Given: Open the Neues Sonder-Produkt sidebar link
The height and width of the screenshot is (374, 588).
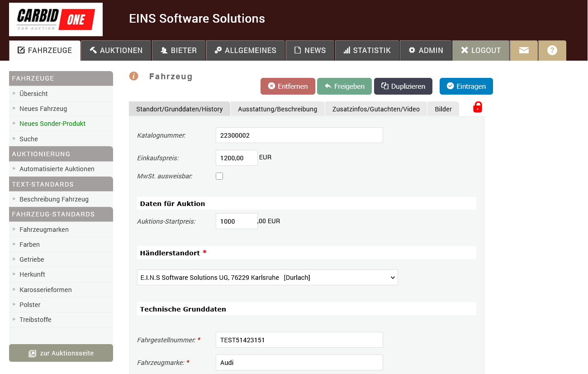Looking at the screenshot, I should coord(52,124).
